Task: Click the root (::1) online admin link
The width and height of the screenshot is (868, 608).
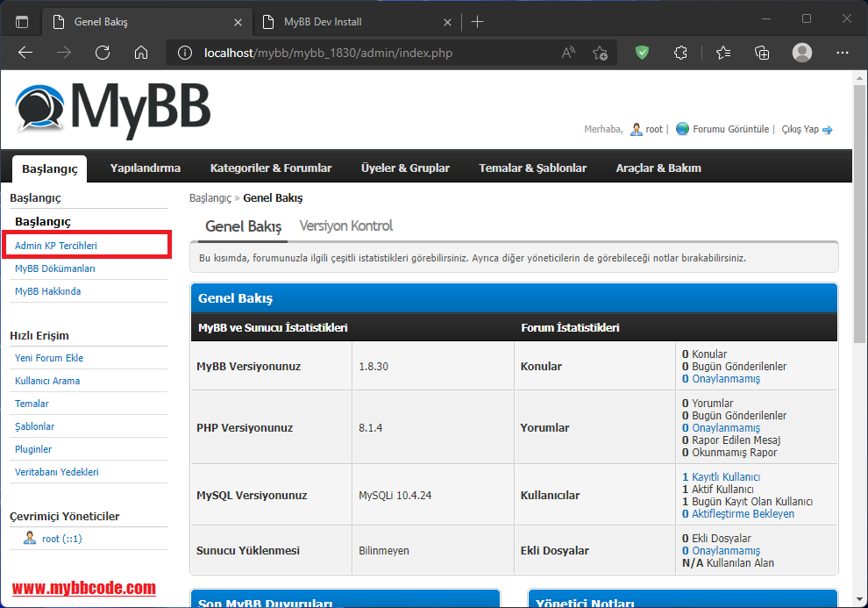Action: click(x=62, y=539)
